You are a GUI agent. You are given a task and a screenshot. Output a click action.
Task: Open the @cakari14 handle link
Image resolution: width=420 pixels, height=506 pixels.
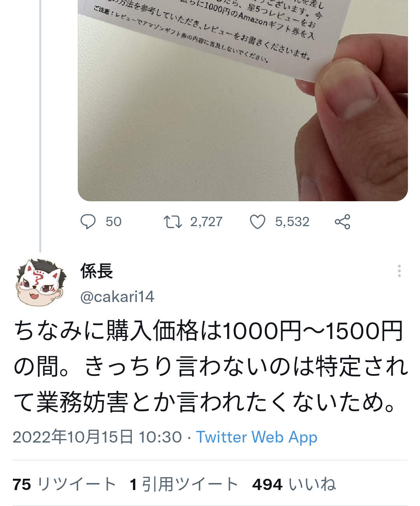coord(117,297)
